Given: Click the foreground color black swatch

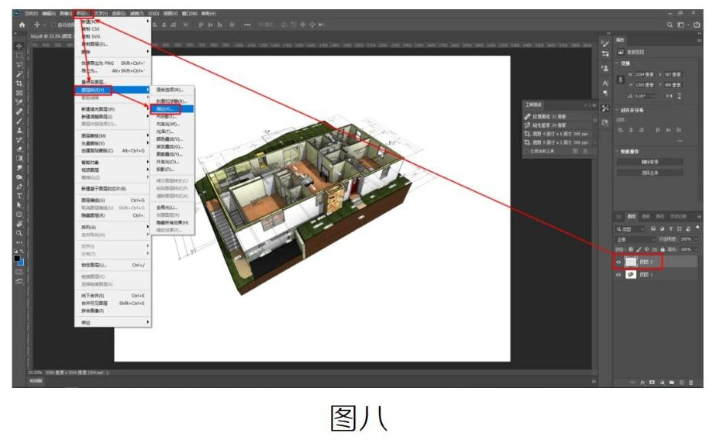Looking at the screenshot, I should point(17,258).
